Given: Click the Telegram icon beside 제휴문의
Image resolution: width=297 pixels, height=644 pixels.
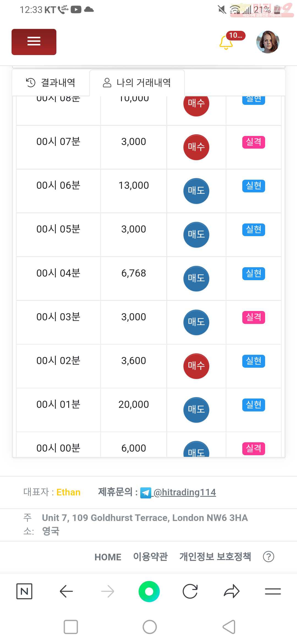Looking at the screenshot, I should pos(145,493).
